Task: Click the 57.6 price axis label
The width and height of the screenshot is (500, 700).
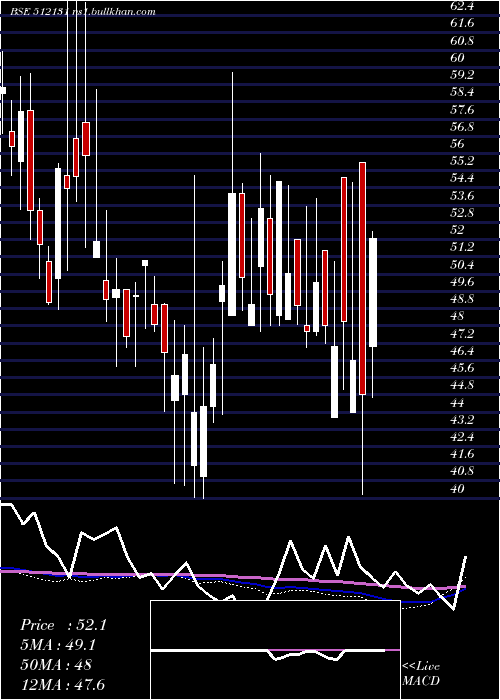Action: pyautogui.click(x=462, y=110)
